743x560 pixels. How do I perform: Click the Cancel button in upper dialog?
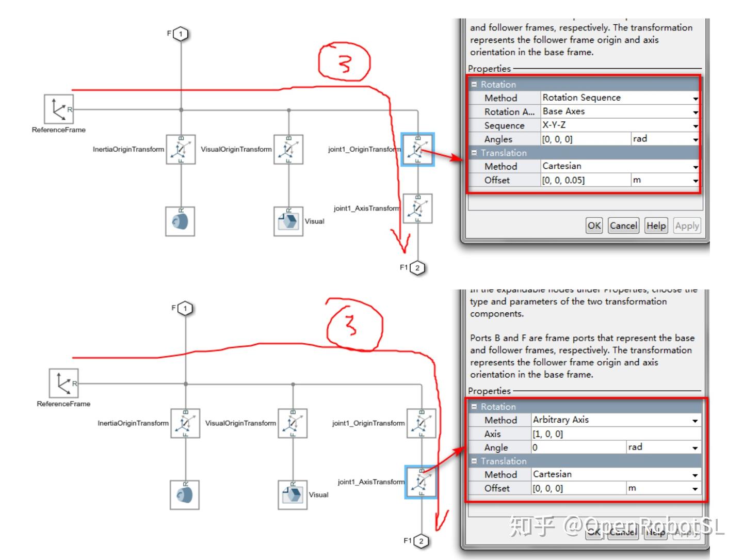[x=624, y=226]
